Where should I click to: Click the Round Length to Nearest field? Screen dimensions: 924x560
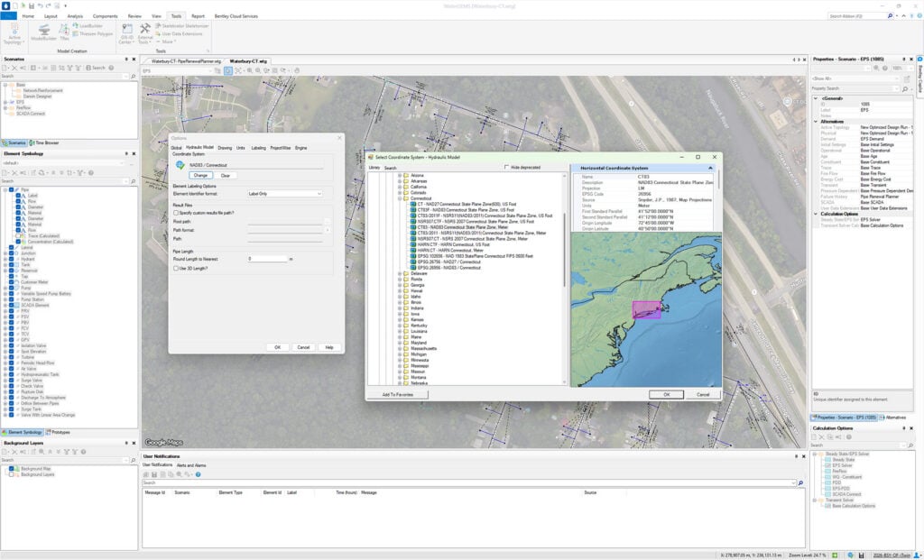point(267,259)
